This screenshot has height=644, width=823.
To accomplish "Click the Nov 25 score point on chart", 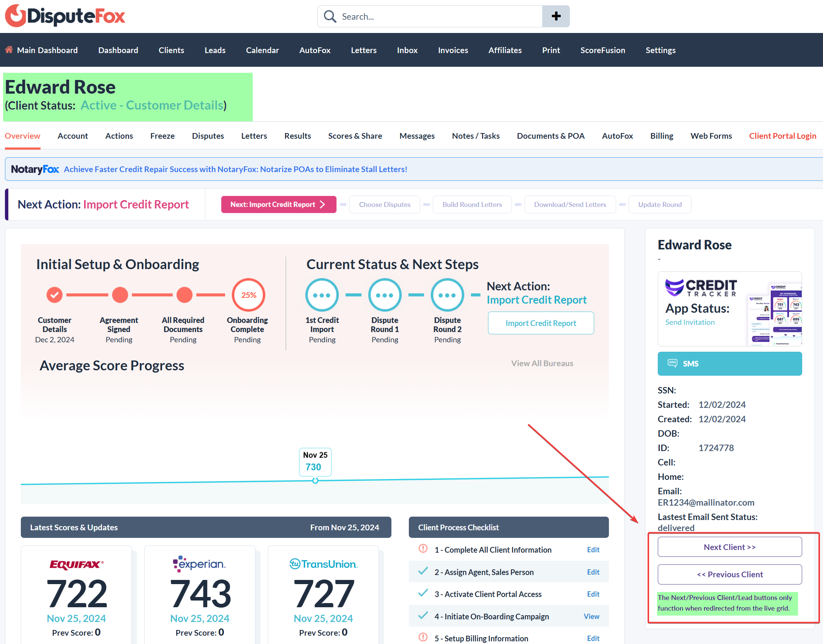I will tap(315, 481).
